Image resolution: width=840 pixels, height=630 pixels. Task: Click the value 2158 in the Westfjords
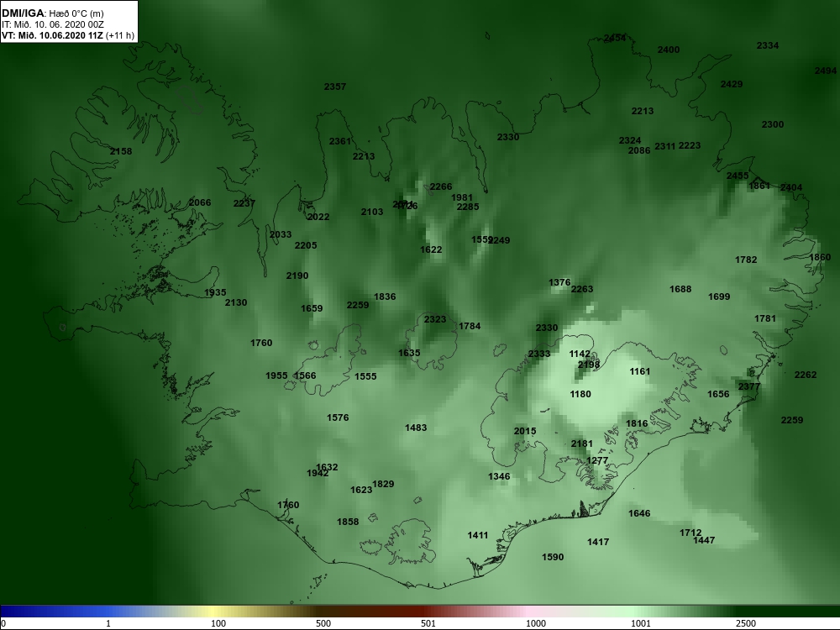(x=121, y=151)
